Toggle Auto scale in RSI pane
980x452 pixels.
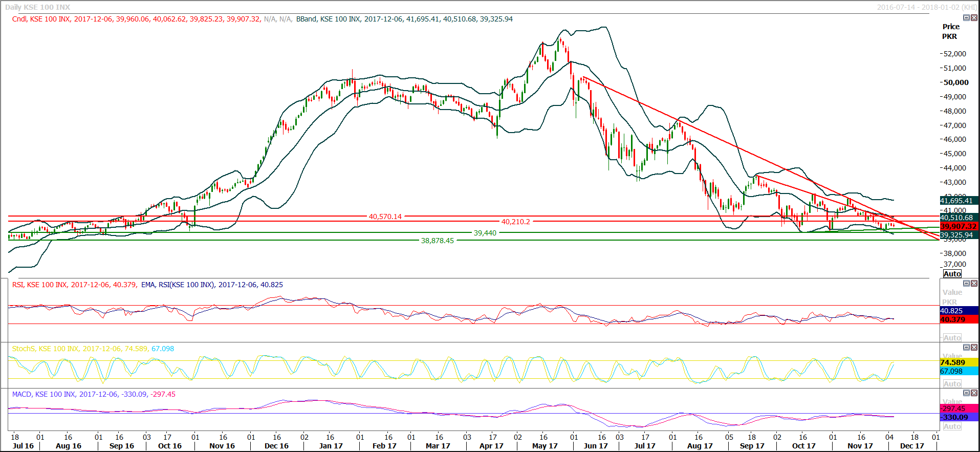point(952,338)
